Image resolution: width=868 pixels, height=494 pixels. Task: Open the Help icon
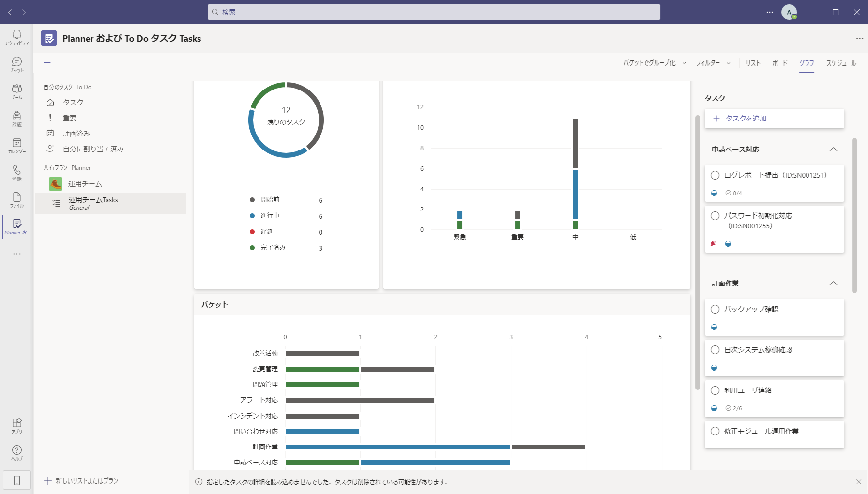17,453
